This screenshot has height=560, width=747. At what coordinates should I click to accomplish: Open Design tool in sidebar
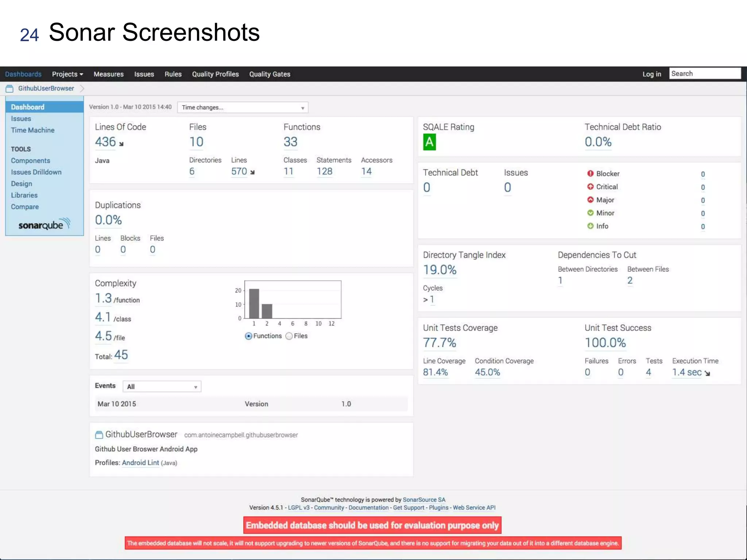22,184
